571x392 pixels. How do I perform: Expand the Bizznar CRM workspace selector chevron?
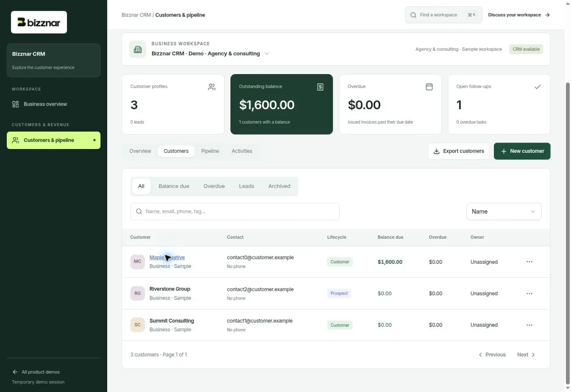267,54
